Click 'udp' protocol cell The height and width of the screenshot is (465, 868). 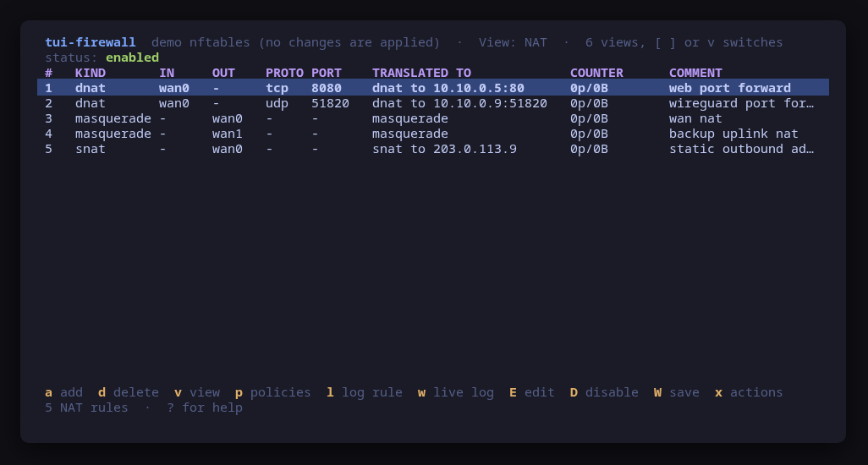(x=277, y=103)
